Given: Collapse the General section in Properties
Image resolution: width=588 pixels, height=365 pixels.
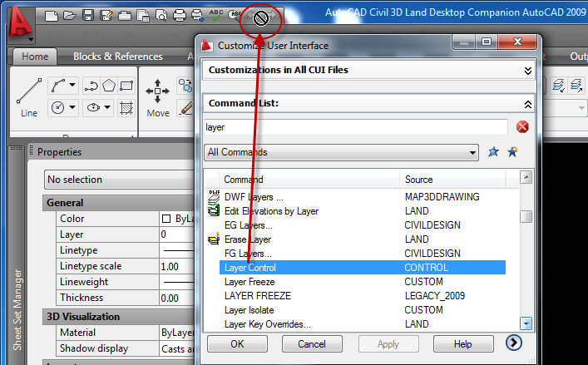Looking at the screenshot, I should (118, 203).
